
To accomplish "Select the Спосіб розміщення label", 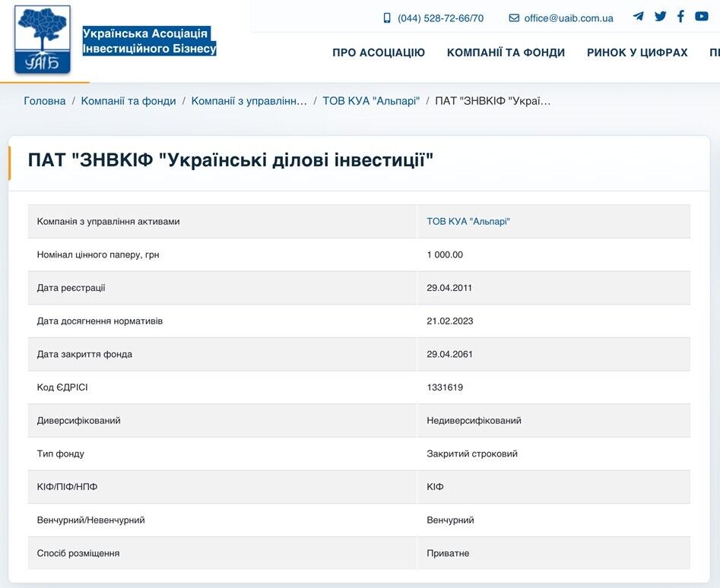I will tap(78, 554).
